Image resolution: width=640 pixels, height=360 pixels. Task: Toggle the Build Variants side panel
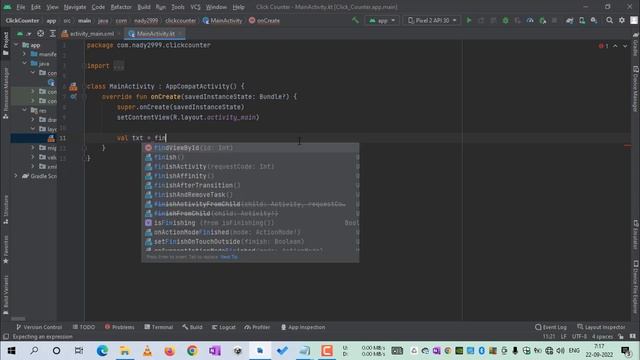coord(6,295)
